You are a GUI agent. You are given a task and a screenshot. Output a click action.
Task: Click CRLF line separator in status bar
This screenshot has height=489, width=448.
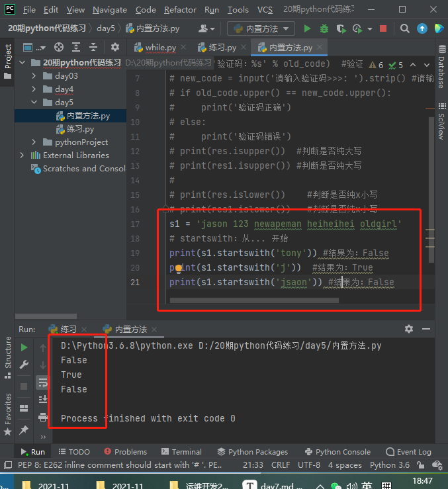click(281, 465)
